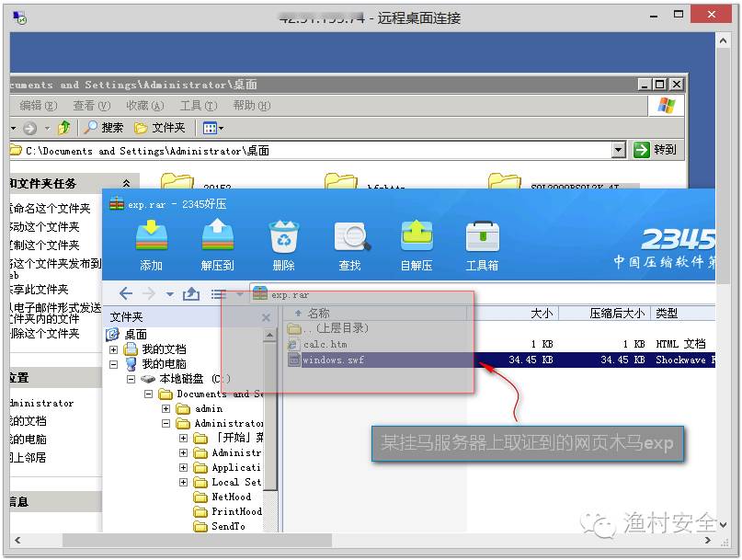Screen dimensions: 742x560
Task: Expand the Application Data folder node
Action: 183,467
